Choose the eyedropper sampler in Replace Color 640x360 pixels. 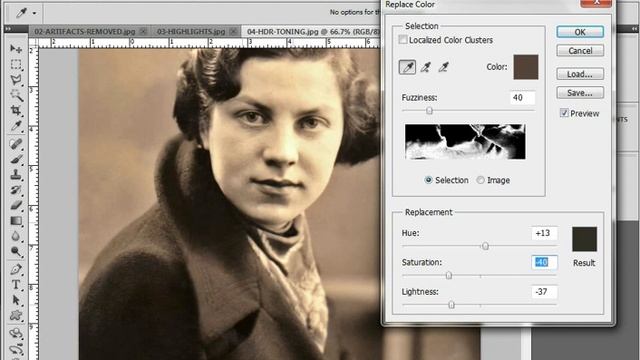[407, 67]
